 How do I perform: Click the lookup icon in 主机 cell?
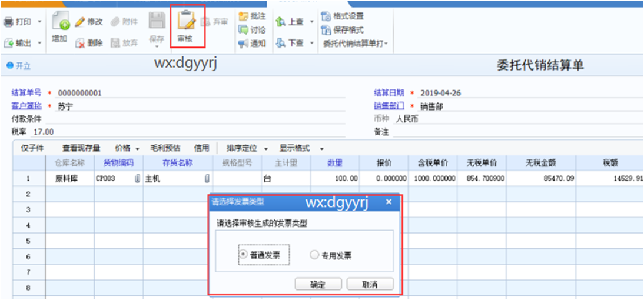coord(207,179)
